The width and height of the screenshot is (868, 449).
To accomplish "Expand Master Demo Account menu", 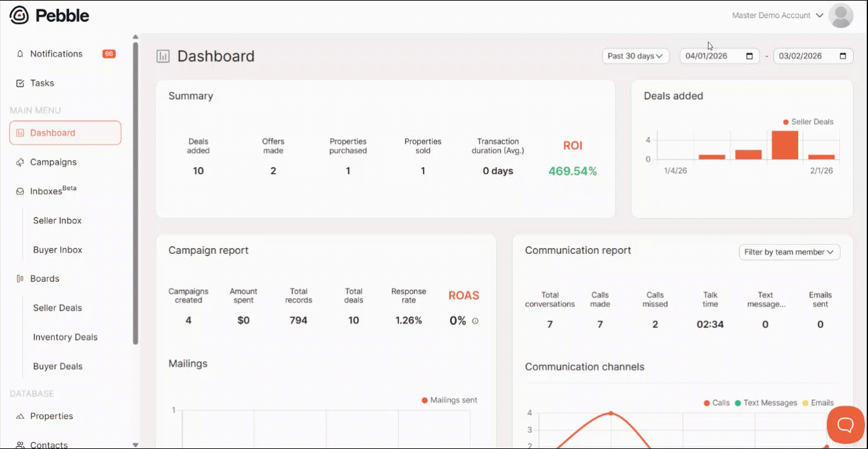I will (x=778, y=16).
